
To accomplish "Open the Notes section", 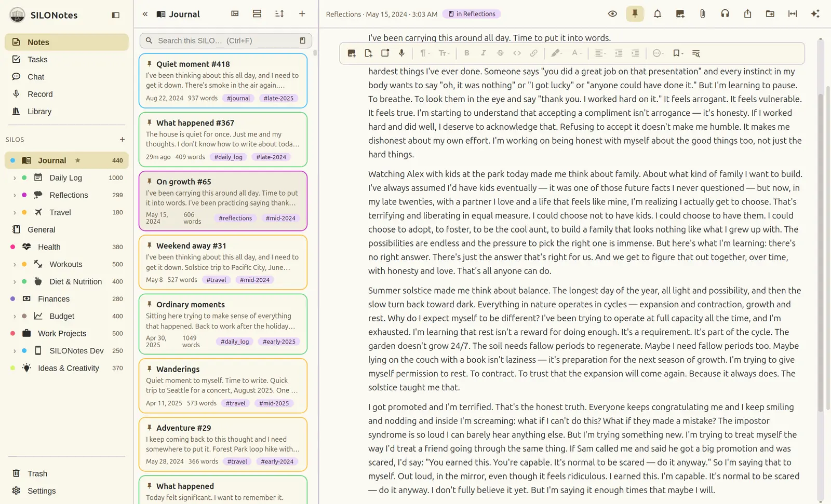I will coord(66,42).
